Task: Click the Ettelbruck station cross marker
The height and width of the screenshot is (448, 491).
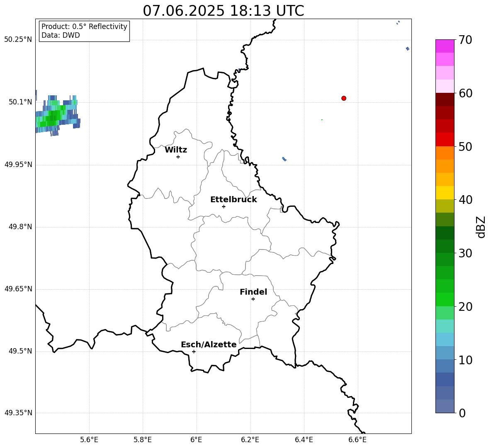Action: [x=224, y=206]
